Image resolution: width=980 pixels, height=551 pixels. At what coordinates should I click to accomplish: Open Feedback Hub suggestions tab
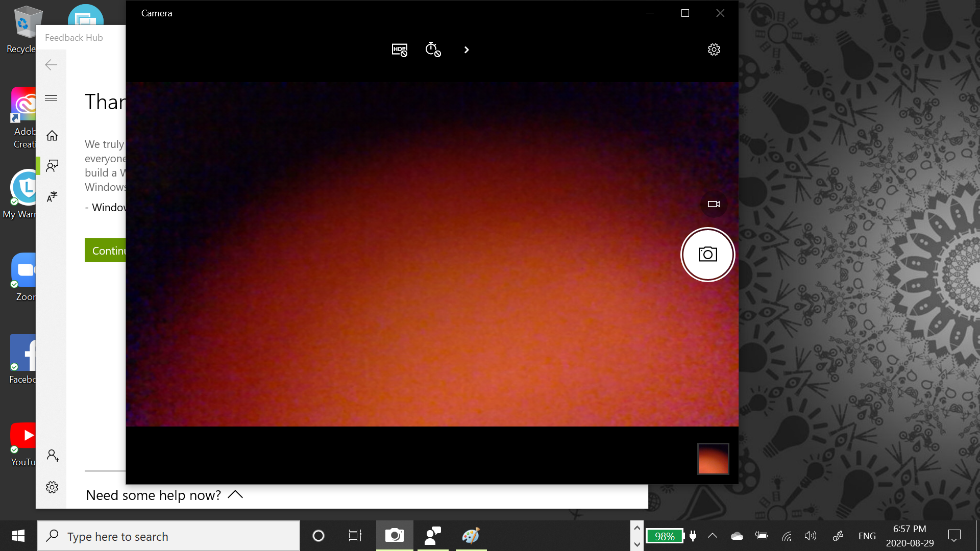52,196
